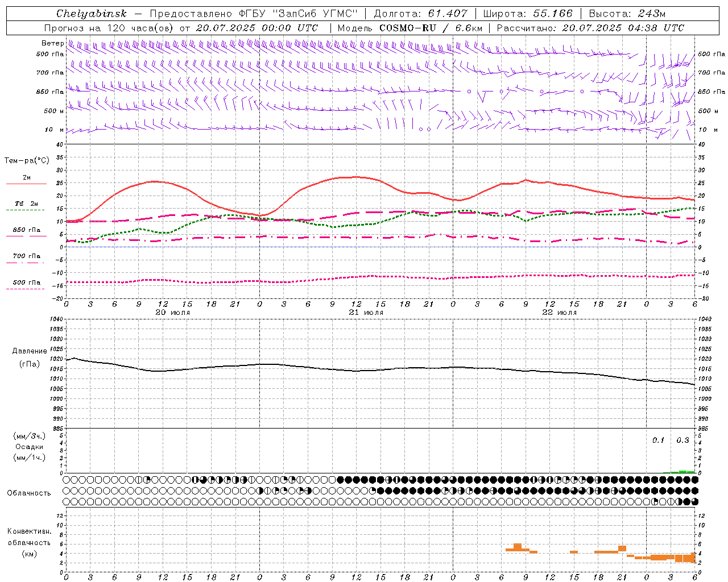The height and width of the screenshot is (582, 728).
Task: Click the 'Модель COSMO-RU / 6.6км' model label
Action: coord(409,28)
